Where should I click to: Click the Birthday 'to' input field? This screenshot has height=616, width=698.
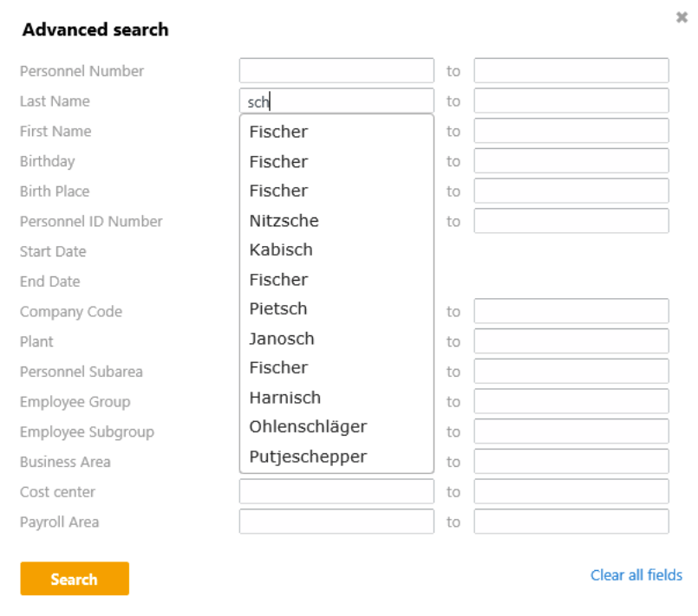tap(571, 161)
